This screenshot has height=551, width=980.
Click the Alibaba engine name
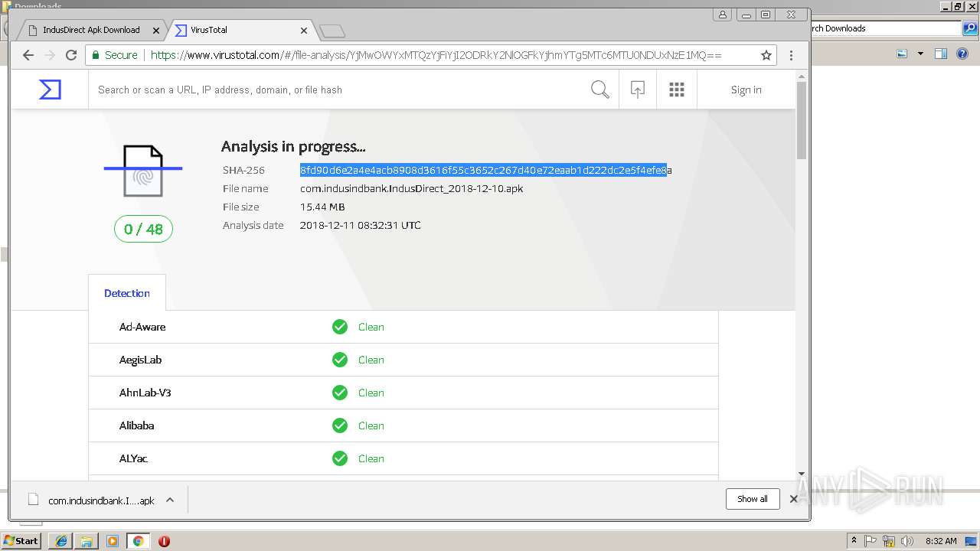pos(136,425)
